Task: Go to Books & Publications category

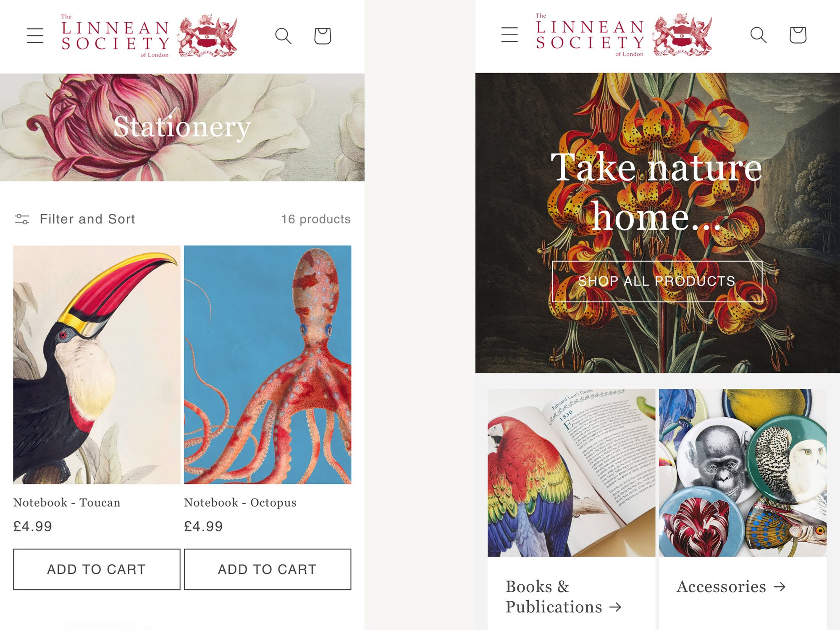Action: coord(563,596)
